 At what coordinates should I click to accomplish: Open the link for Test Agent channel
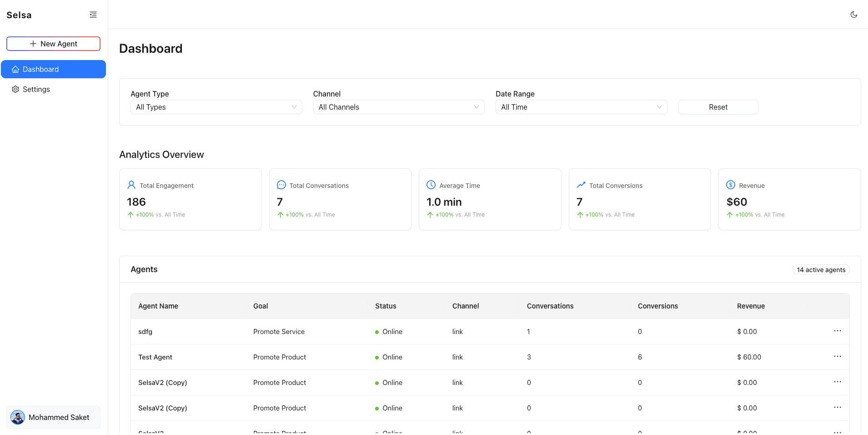tap(457, 357)
